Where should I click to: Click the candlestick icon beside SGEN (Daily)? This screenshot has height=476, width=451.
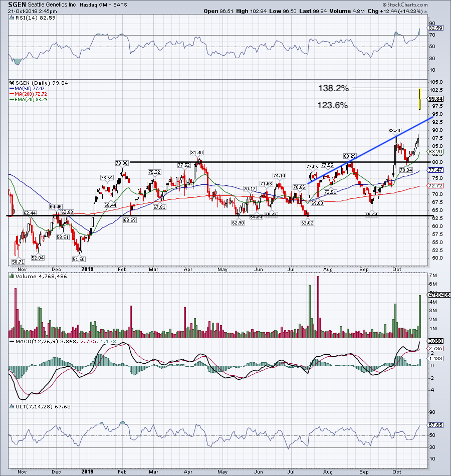tap(12, 83)
